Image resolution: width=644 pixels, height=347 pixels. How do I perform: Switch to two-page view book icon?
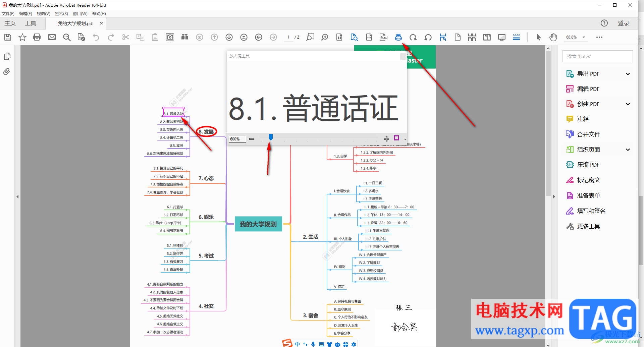tap(487, 37)
